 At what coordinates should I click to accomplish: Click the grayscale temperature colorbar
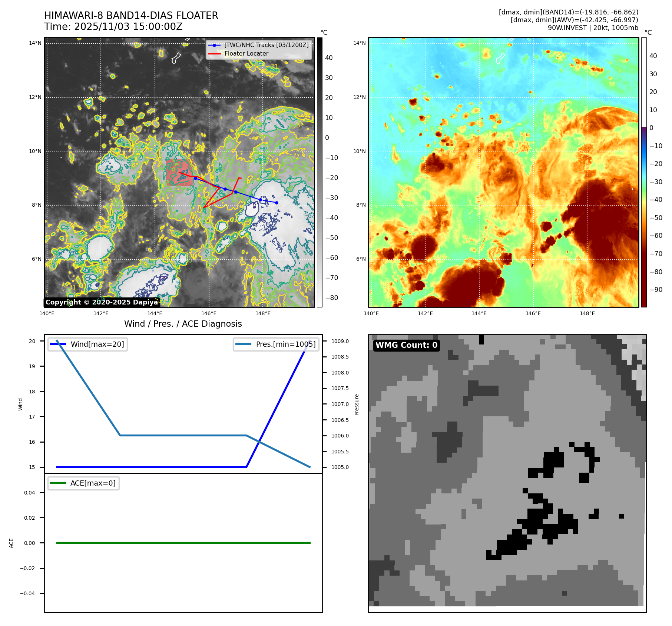(320, 172)
